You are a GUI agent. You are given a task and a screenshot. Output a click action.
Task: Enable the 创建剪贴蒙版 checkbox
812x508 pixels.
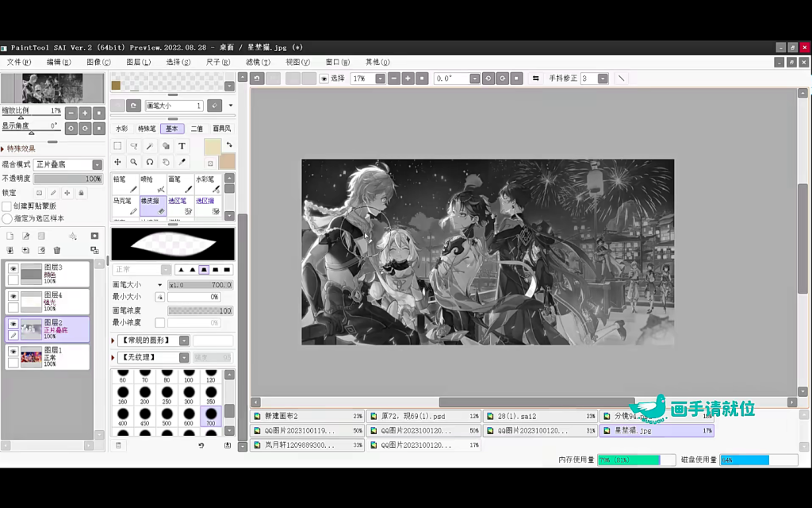[x=7, y=206]
